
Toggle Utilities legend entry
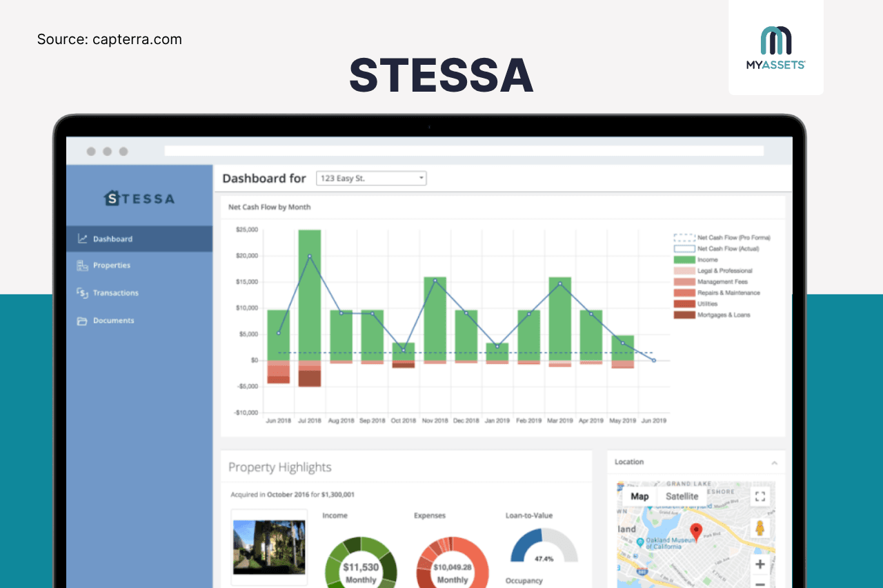coord(695,304)
